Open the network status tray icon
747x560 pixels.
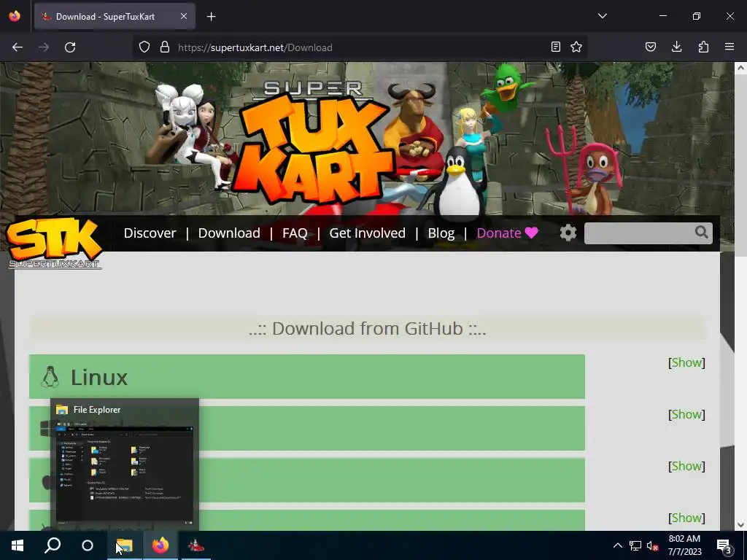(x=635, y=545)
